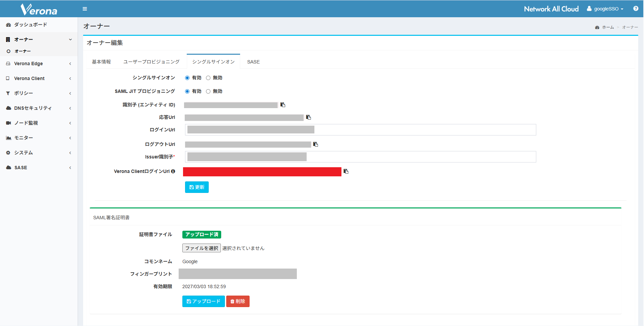Viewport: 644px width, 326px height.
Task: Click the コモンネーム value Google
Action: pos(190,261)
